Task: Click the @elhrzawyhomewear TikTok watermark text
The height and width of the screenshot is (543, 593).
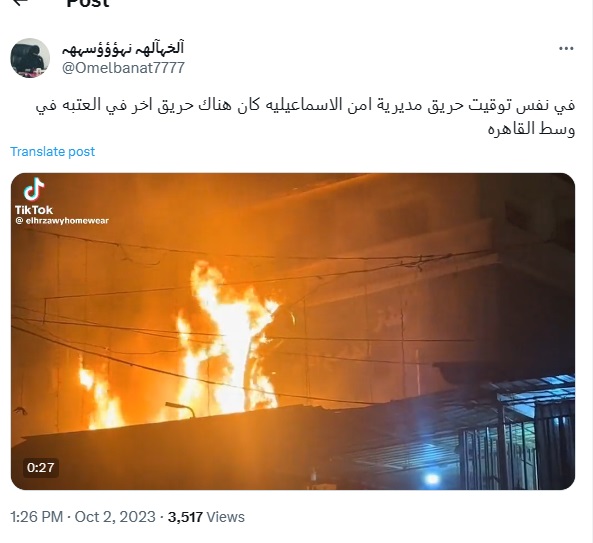Action: [62, 221]
